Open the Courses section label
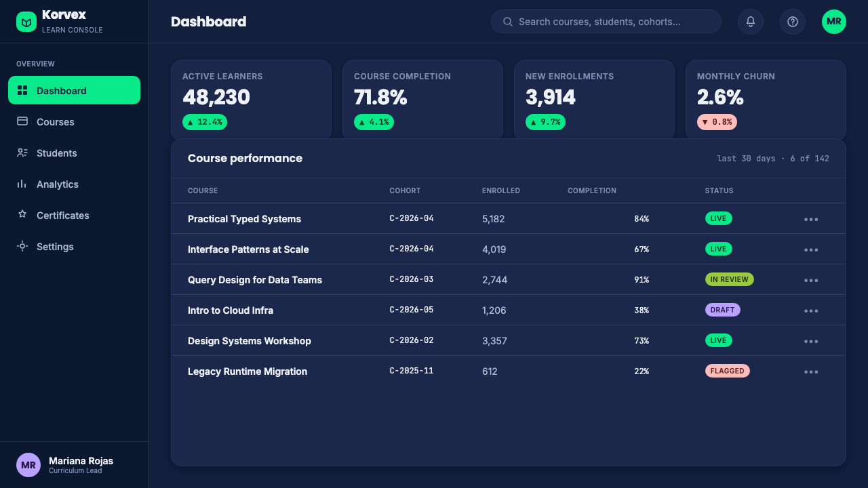 [56, 122]
